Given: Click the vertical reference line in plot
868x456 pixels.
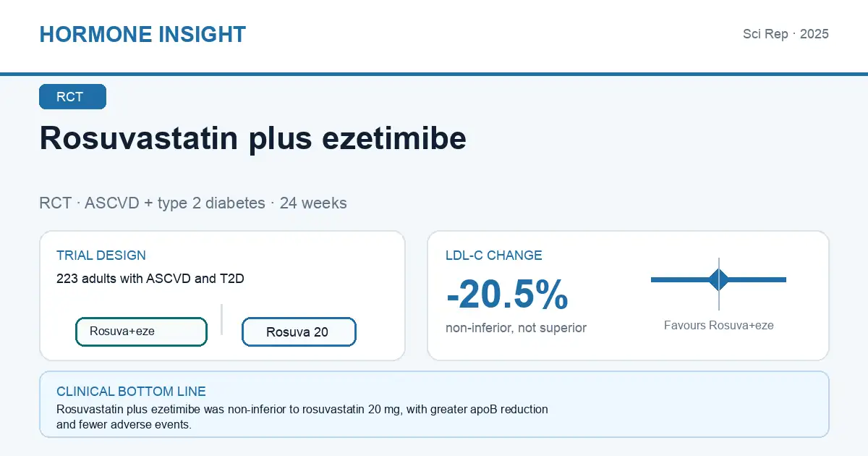Looking at the screenshot, I should pyautogui.click(x=719, y=284).
